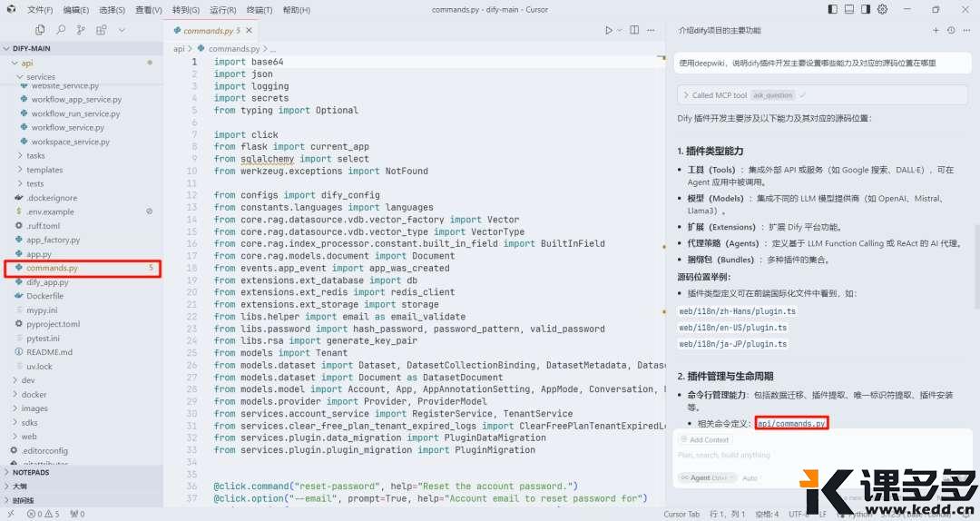980x521 pixels.
Task: Open the 查看(V) menu
Action: tap(149, 10)
